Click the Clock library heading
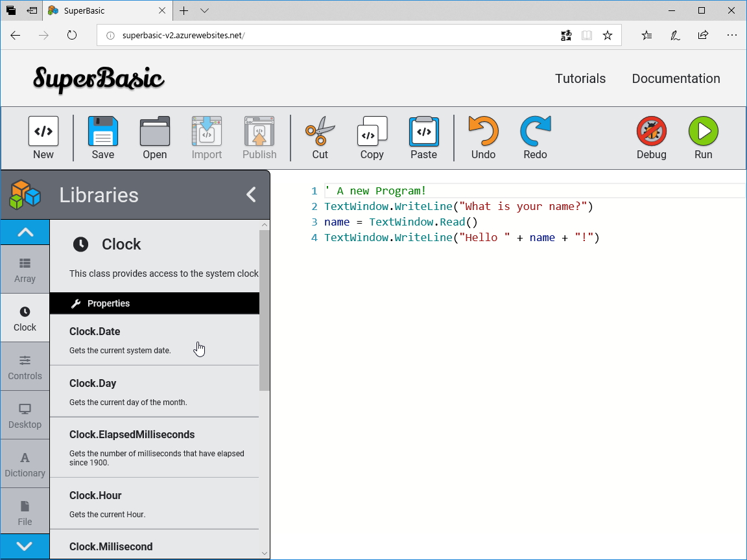This screenshot has width=747, height=560. (121, 244)
